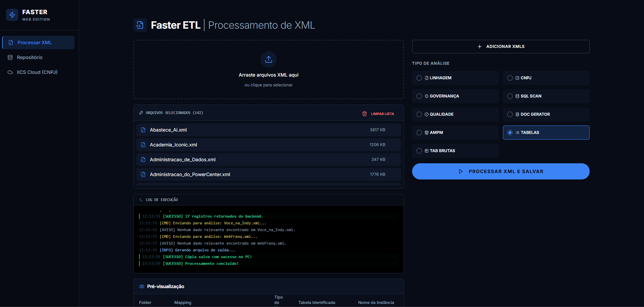Click the 1206 KB file size
644x307 pixels.
[377, 145]
